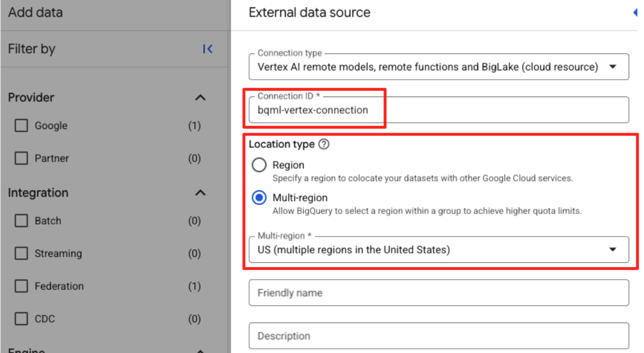The height and width of the screenshot is (353, 644).
Task: Collapse the Provider filter section
Action: pos(200,98)
